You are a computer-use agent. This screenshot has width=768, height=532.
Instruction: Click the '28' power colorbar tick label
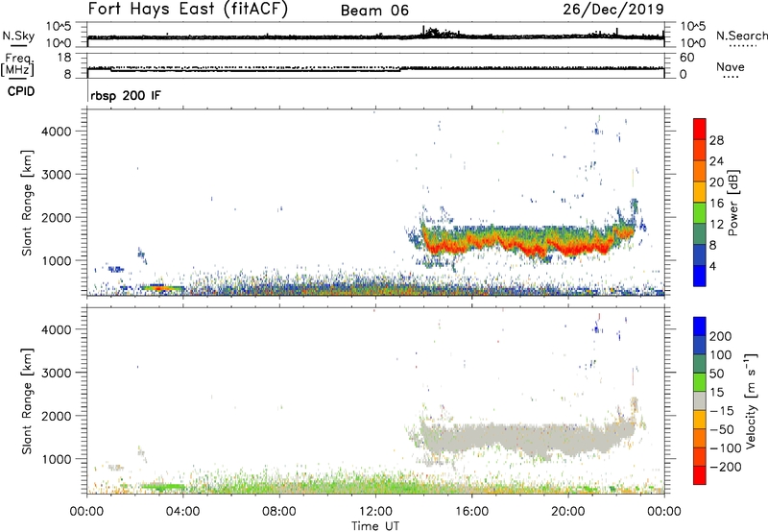click(716, 141)
